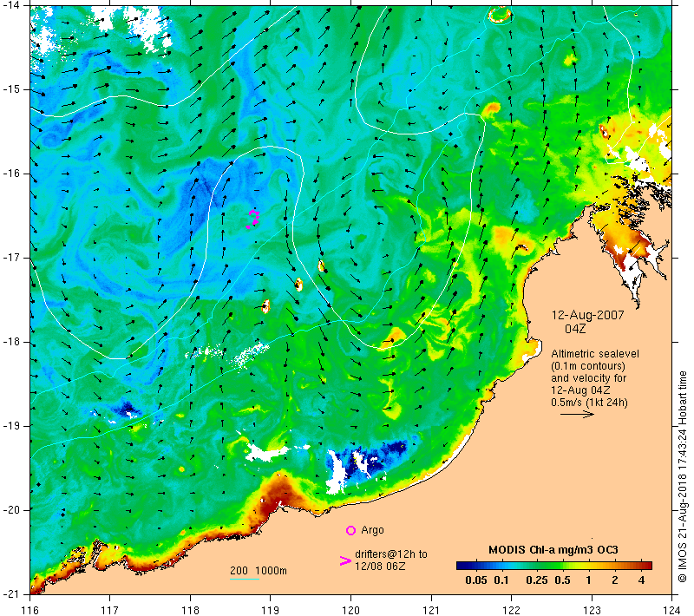
Task: Click the latitude axis label "-14"
Action: (10, 5)
